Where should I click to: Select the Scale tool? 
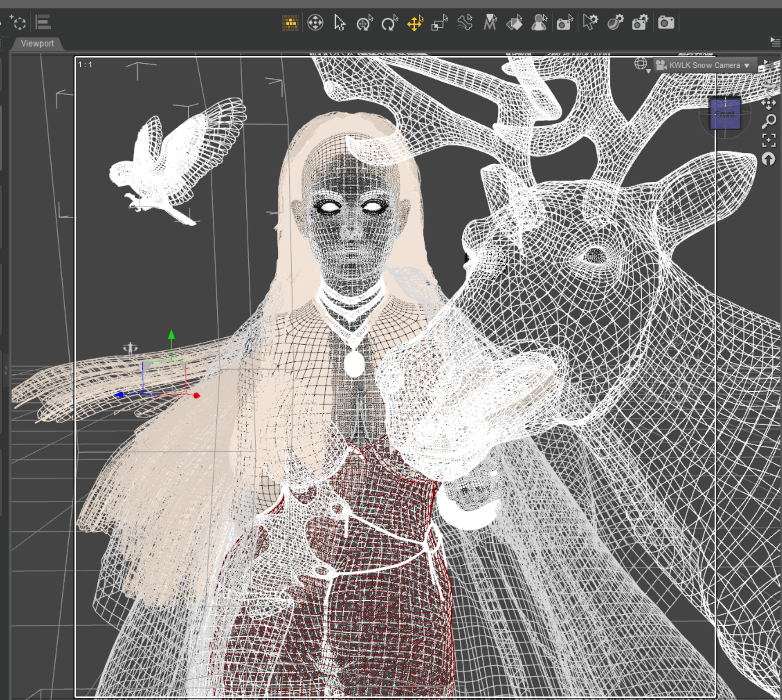[440, 23]
